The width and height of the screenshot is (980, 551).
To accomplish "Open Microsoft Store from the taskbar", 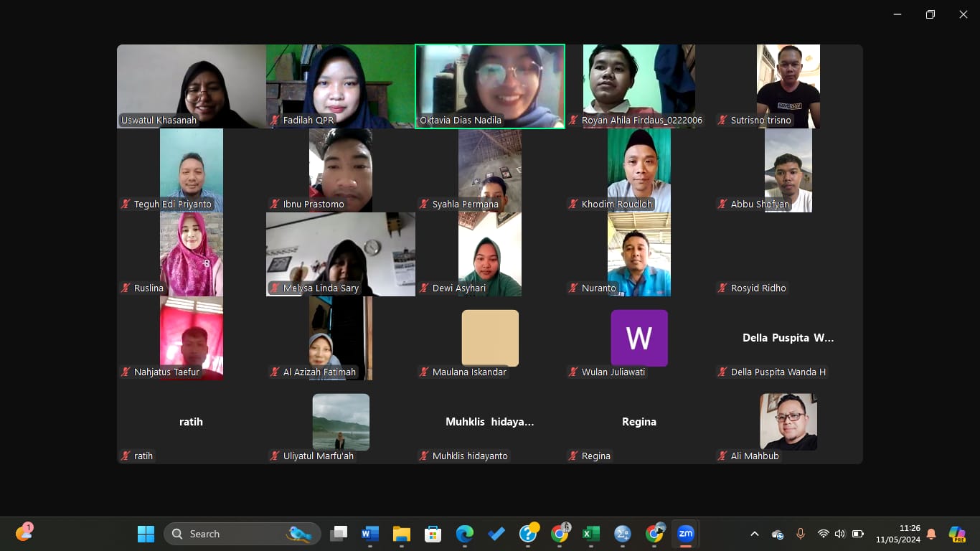I will coord(433,534).
